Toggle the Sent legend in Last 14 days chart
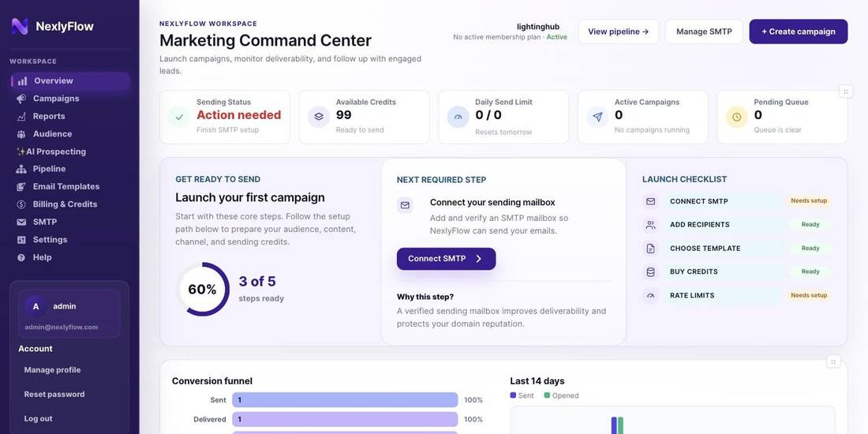This screenshot has width=868, height=434. (x=522, y=396)
